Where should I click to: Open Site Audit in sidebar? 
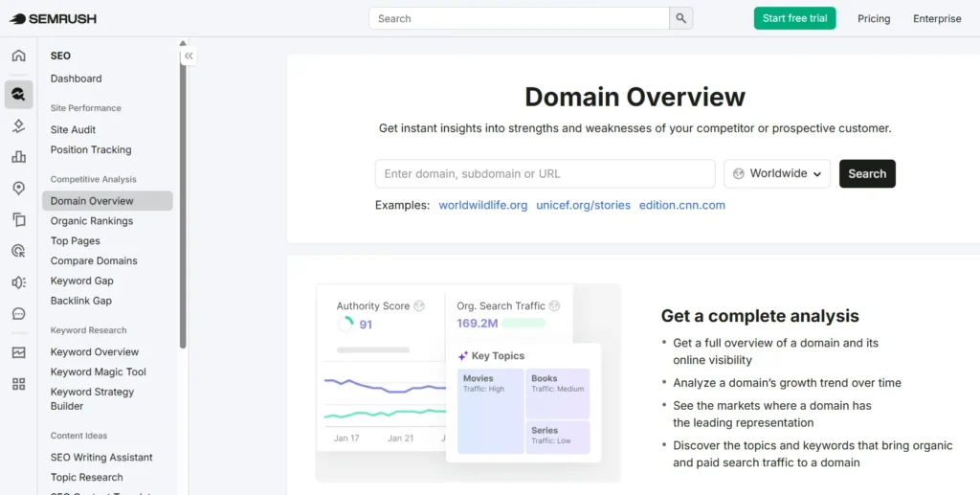pos(73,129)
